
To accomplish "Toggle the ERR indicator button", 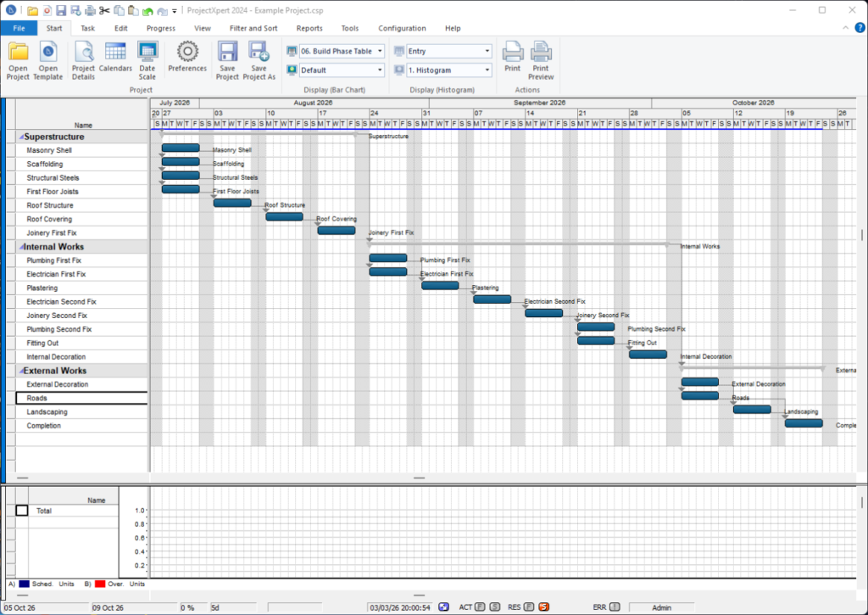I will point(615,607).
